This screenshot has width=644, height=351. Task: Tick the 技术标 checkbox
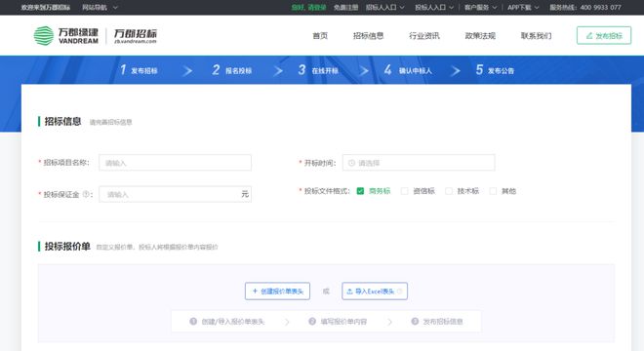[449, 191]
